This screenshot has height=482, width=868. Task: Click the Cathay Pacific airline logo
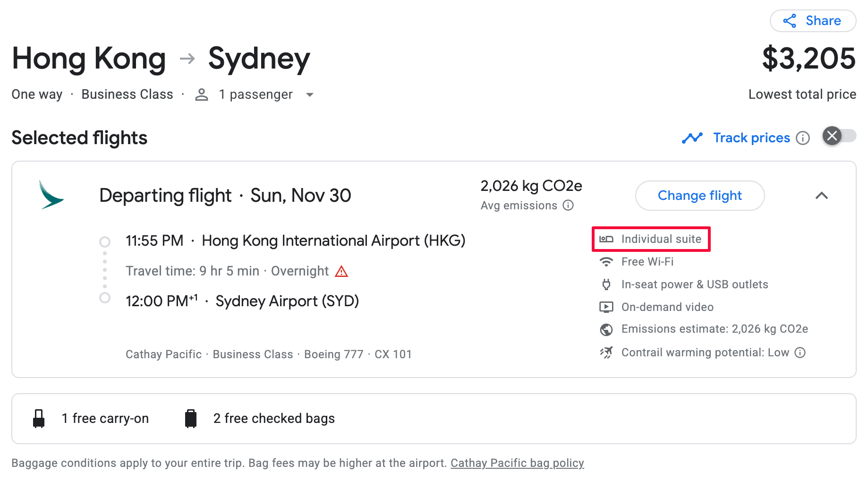51,195
